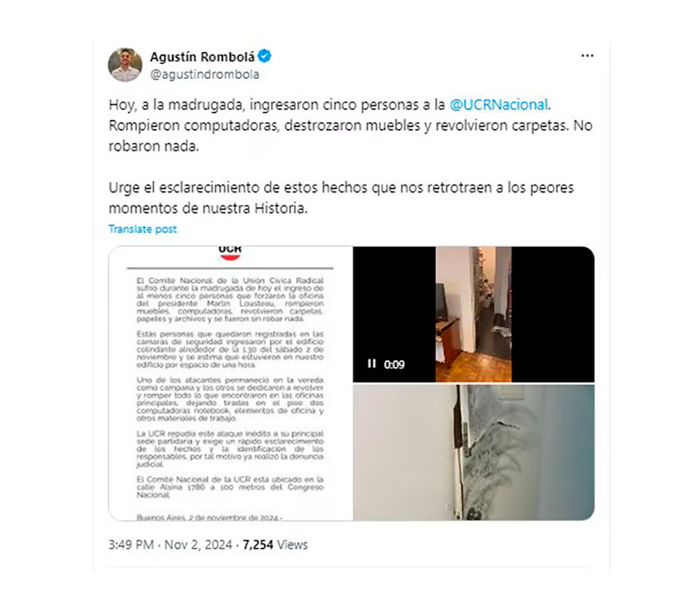Click the UCR logo in the statement
700x600 pixels.
[x=230, y=252]
